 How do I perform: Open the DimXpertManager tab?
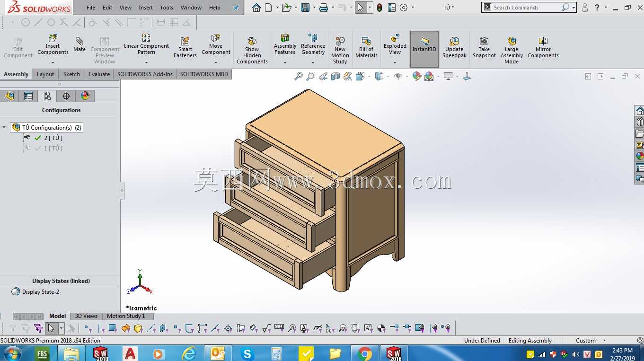pos(66,96)
